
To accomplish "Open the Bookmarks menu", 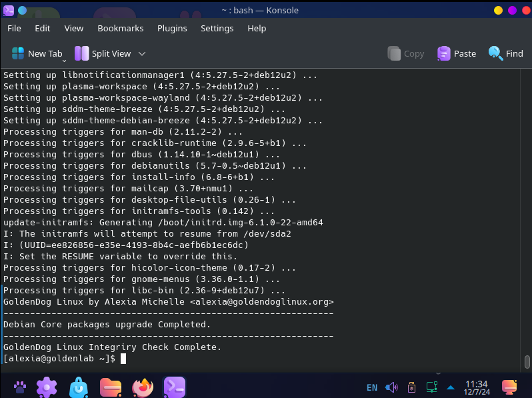I will [121, 29].
